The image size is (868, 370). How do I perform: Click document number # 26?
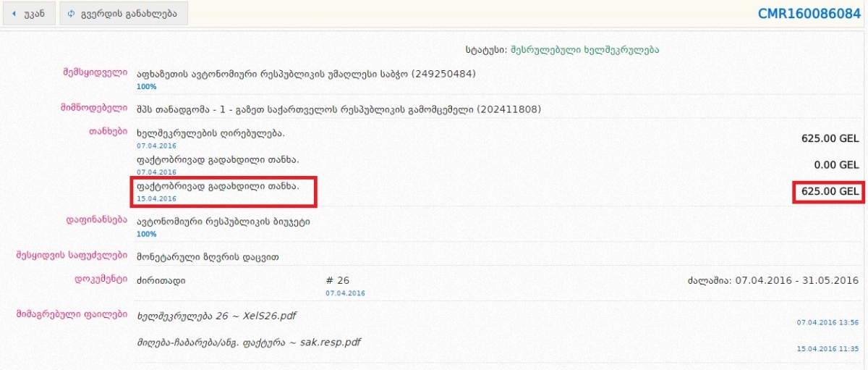(x=338, y=280)
